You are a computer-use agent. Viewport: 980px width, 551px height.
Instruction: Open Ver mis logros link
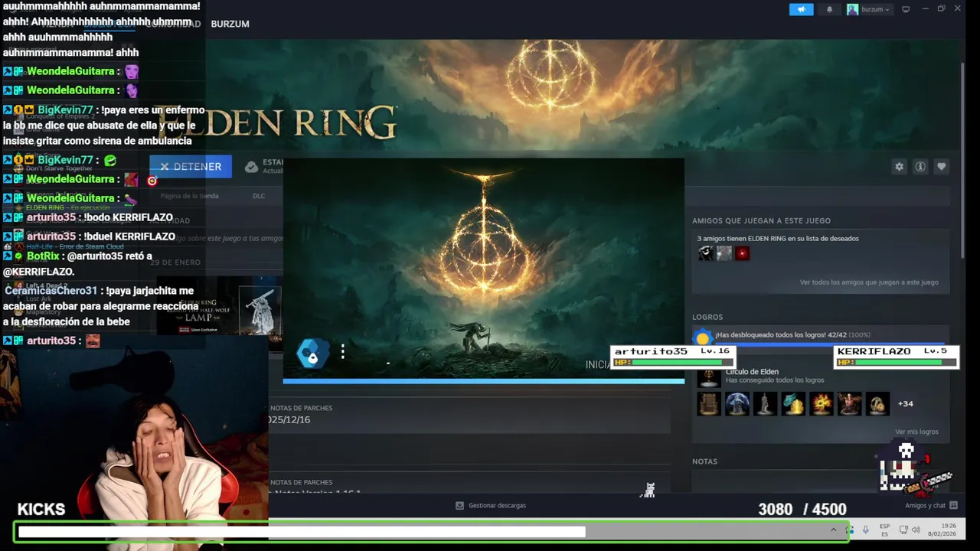[x=916, y=432]
